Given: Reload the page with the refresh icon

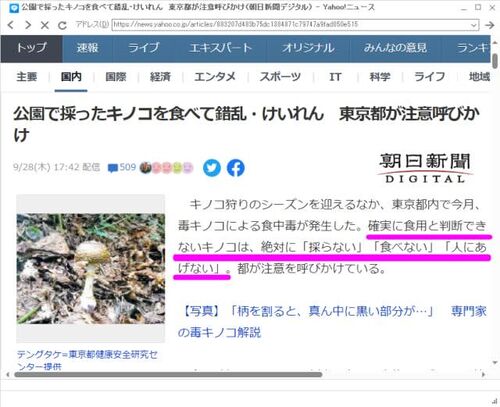Looking at the screenshot, I should pyautogui.click(x=62, y=25).
